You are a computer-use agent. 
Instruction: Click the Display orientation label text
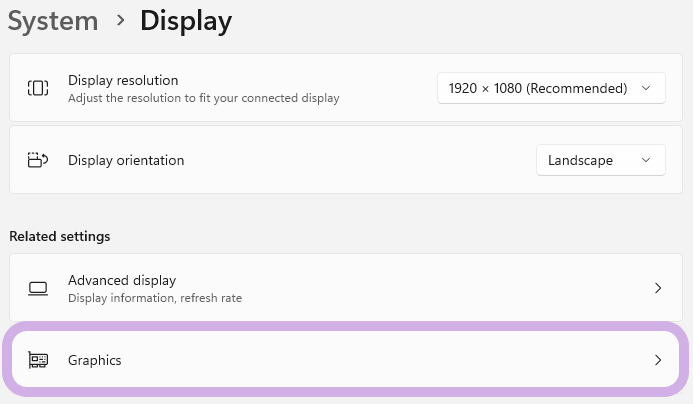(x=126, y=160)
